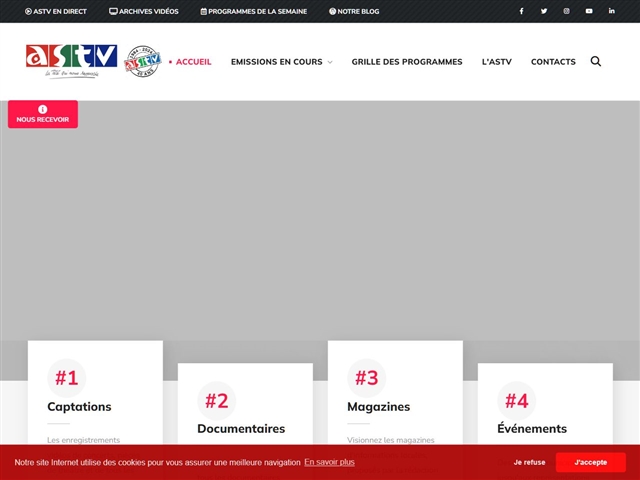Open Notre blog link
Image resolution: width=640 pixels, height=480 pixels.
point(354,11)
